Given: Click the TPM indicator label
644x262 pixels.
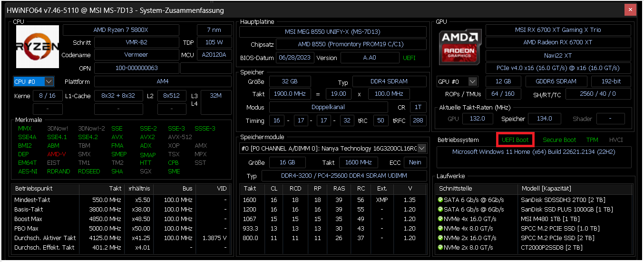Looking at the screenshot, I should click(592, 140).
